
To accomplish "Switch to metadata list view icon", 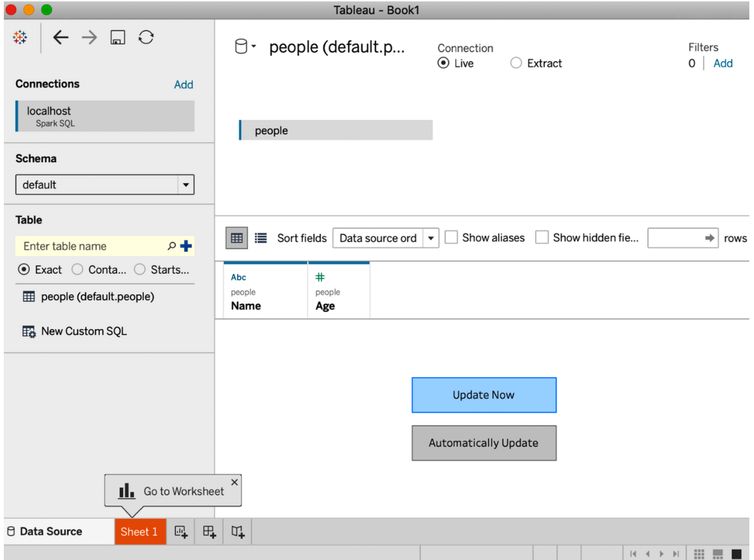I will [261, 238].
